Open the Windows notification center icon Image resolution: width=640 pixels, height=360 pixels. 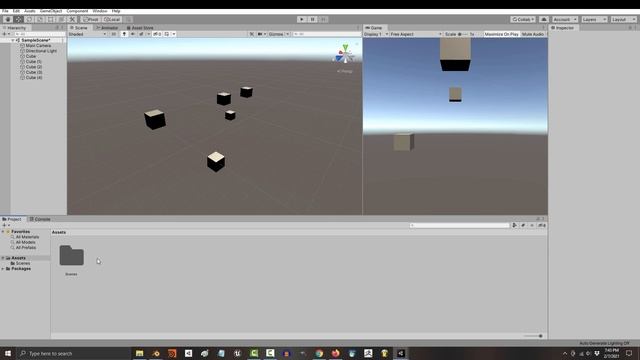629,353
